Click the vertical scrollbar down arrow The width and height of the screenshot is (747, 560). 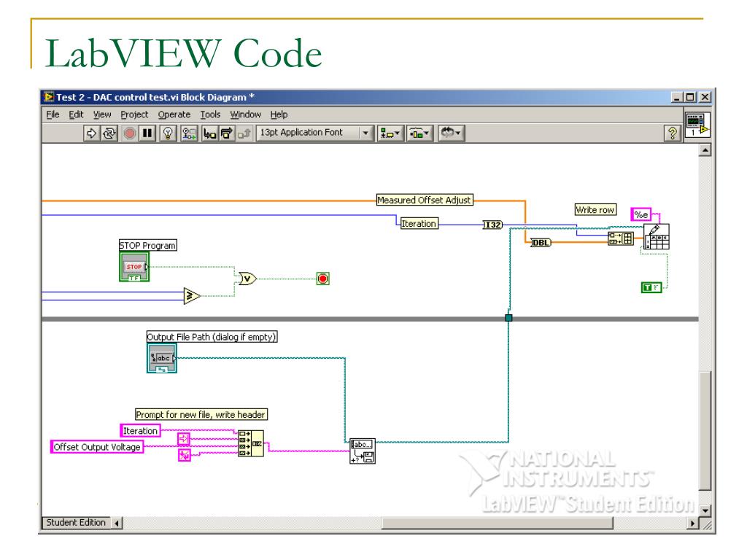tap(705, 510)
